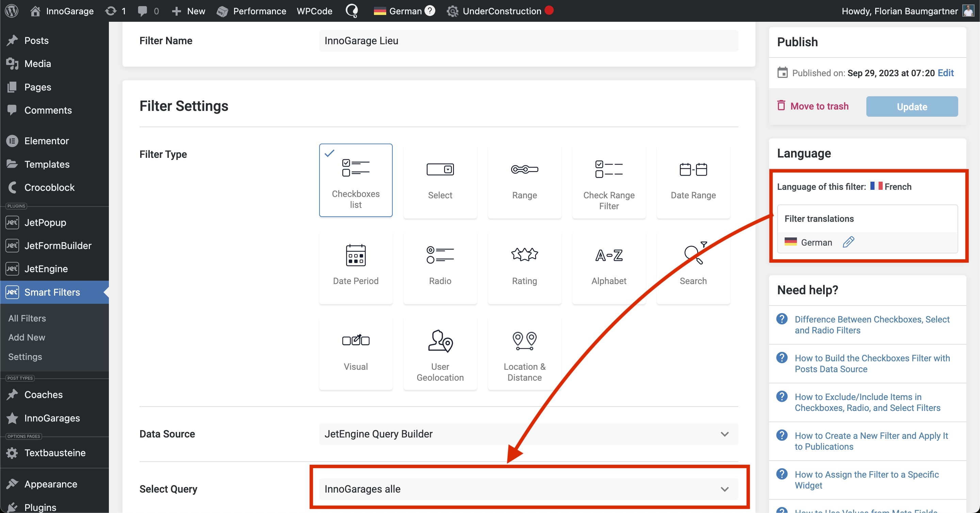This screenshot has height=513, width=980.
Task: Click the red UnderConstruction status dot
Action: [x=549, y=10]
